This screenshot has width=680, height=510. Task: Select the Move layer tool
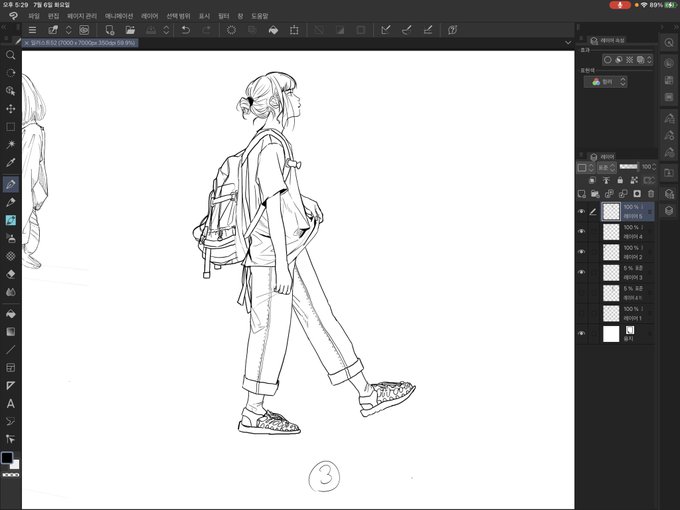click(x=10, y=109)
